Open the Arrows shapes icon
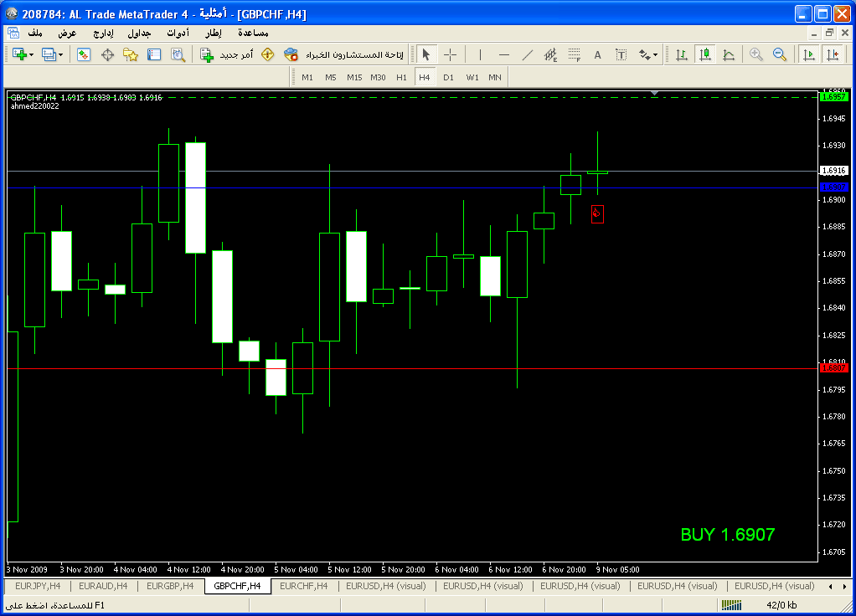The height and width of the screenshot is (616, 856). point(645,54)
